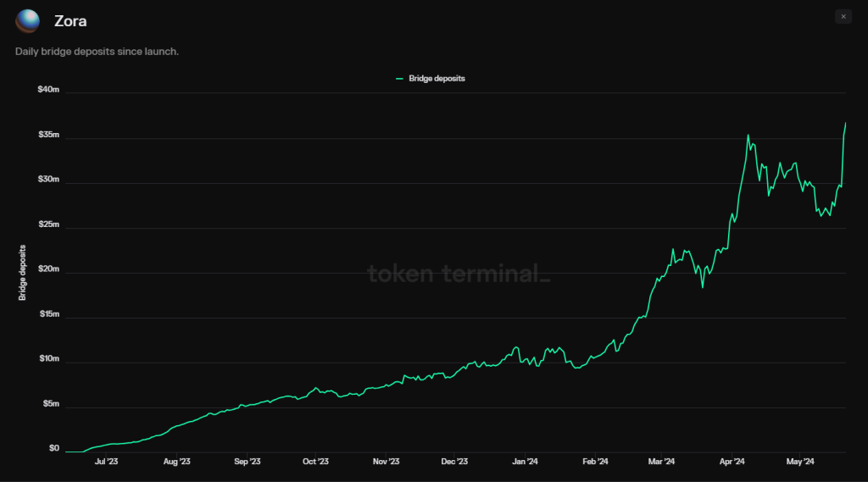The width and height of the screenshot is (868, 482).
Task: Click the Zora globe logo icon
Action: [x=27, y=21]
